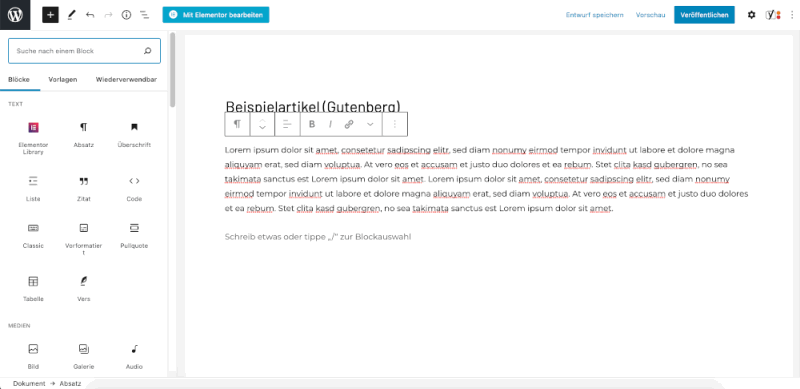Click the move up/down block arrows
The height and width of the screenshot is (389, 800).
point(262,124)
